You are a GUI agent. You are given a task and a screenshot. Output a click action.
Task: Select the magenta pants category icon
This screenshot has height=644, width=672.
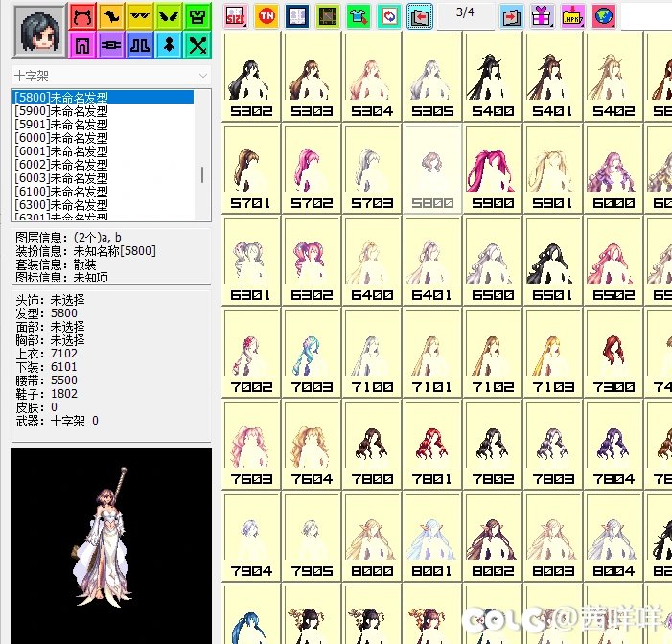coord(82,45)
